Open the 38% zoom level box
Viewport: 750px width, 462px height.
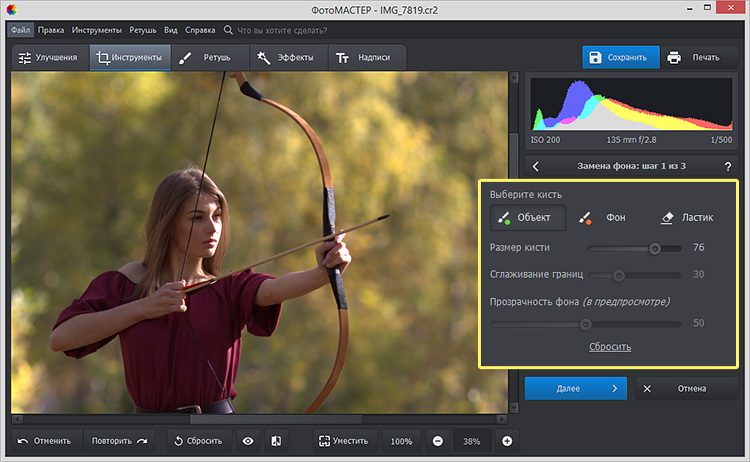(472, 441)
